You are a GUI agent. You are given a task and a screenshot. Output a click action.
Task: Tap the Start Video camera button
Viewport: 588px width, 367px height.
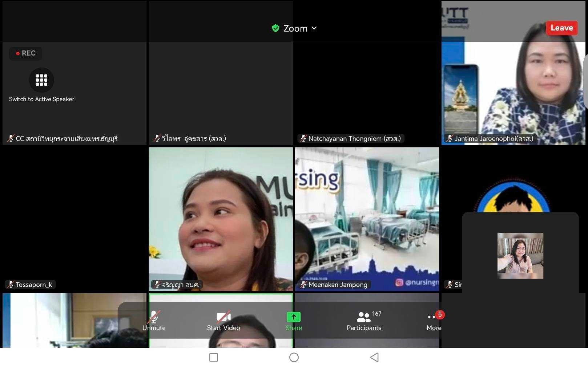[223, 321]
